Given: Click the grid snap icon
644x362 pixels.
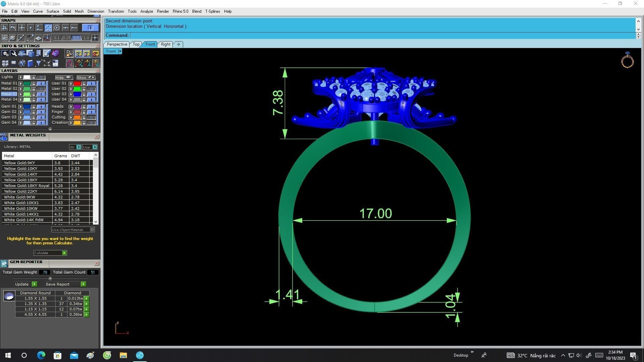Looking at the screenshot, I should click(x=95, y=38).
